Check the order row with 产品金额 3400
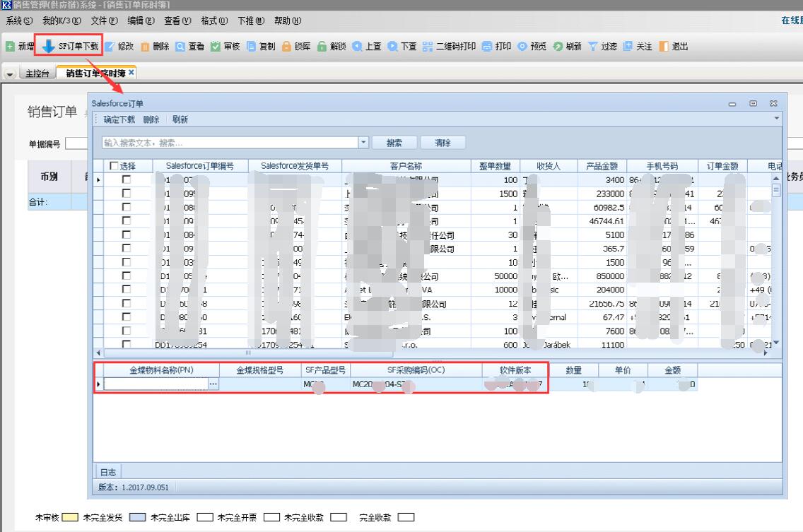The height and width of the screenshot is (532, 803). click(x=126, y=179)
